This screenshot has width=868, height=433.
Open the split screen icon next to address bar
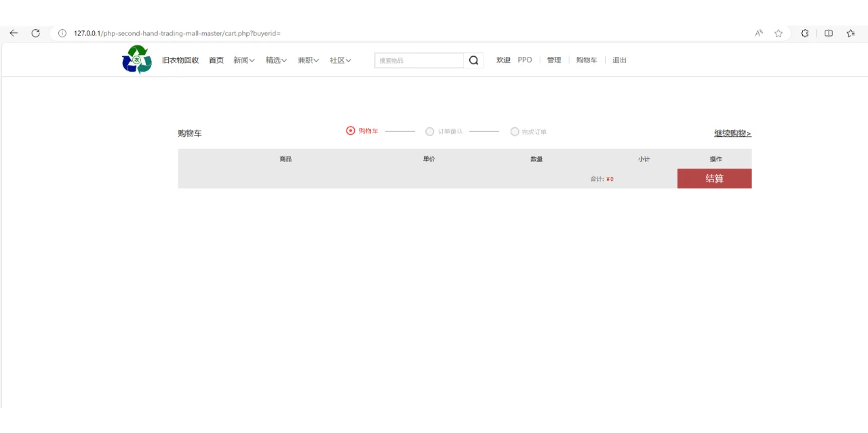click(828, 33)
